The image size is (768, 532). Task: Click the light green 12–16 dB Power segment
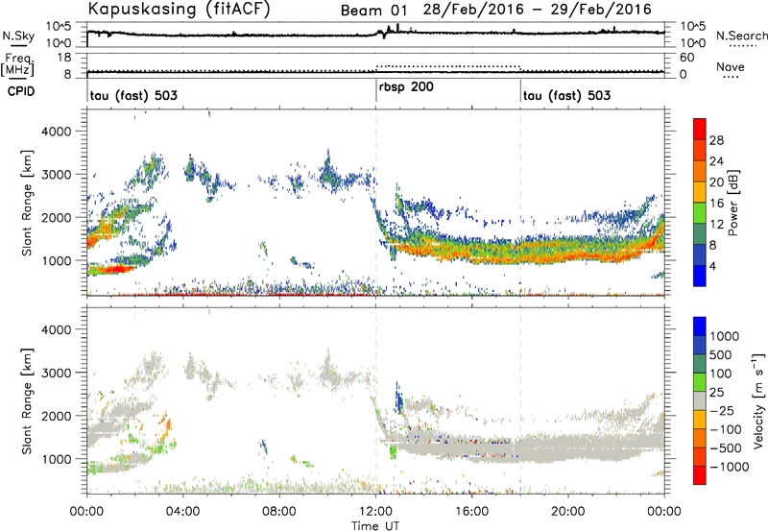[700, 213]
